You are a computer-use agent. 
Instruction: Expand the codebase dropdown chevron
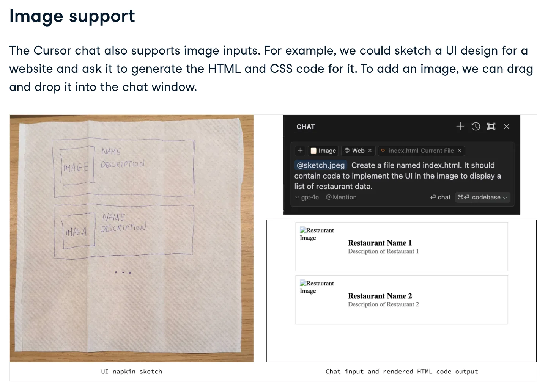click(x=505, y=198)
